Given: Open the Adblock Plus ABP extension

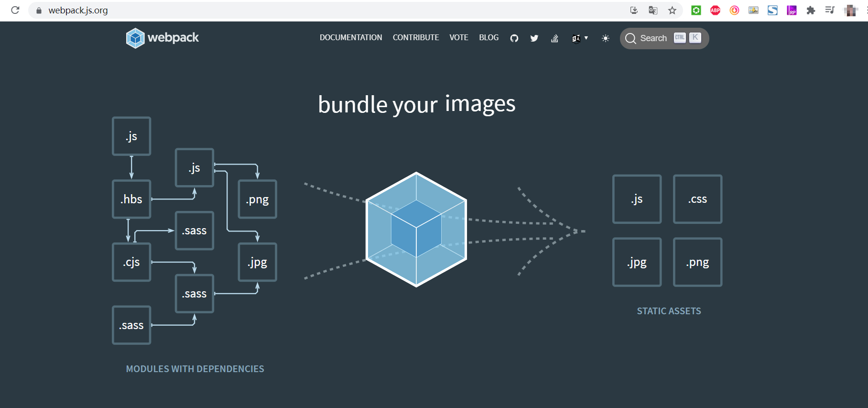Looking at the screenshot, I should click(x=715, y=10).
